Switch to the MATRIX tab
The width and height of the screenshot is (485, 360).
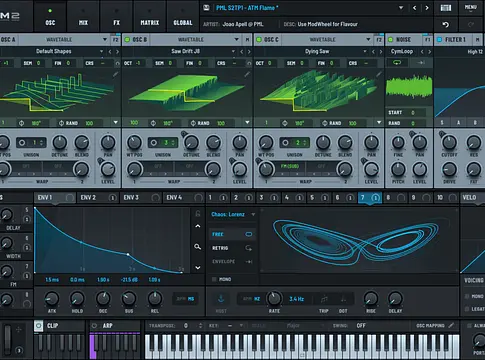click(x=150, y=16)
